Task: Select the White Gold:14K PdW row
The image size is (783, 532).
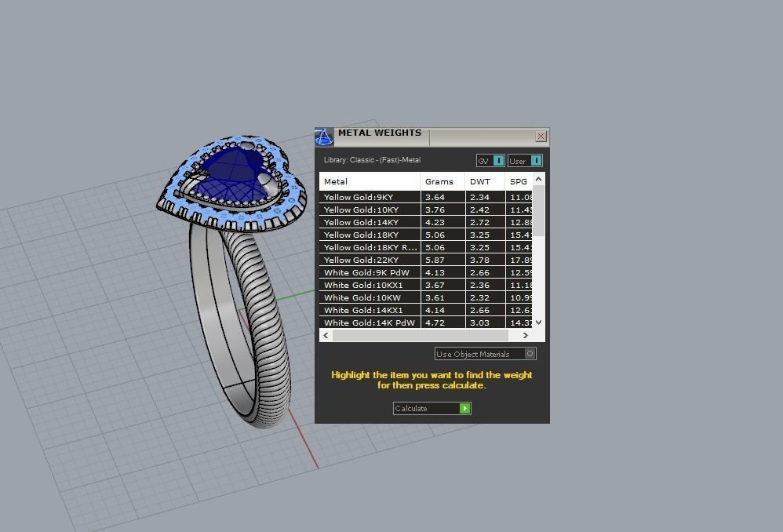Action: pyautogui.click(x=425, y=322)
